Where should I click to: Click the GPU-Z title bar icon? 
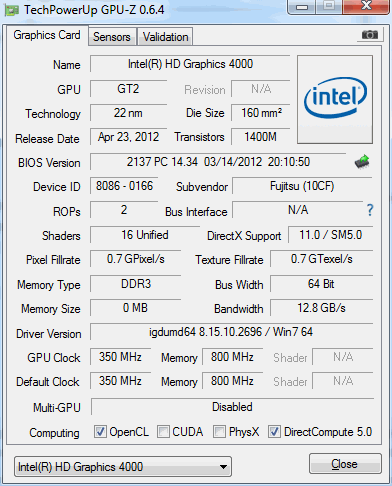(12, 11)
